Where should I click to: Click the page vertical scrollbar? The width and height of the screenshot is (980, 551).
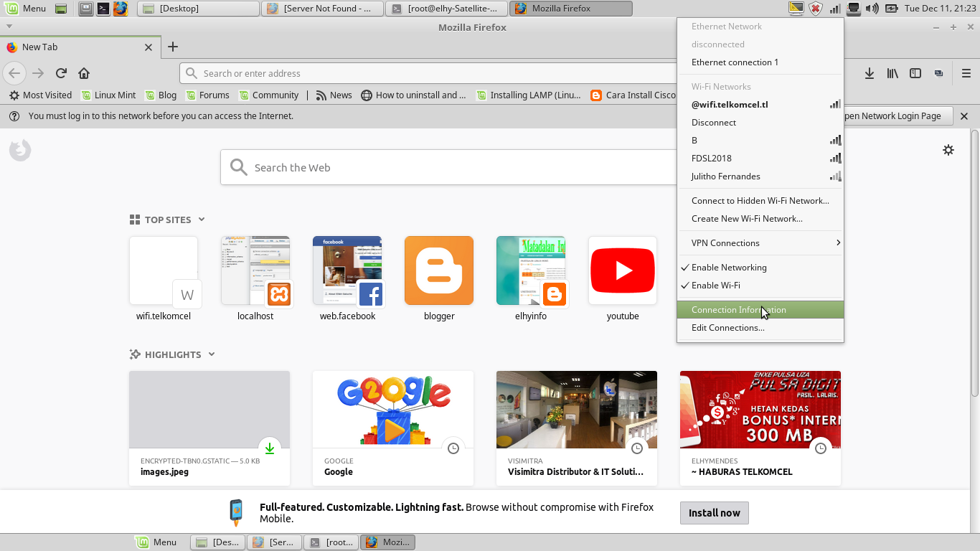click(975, 262)
